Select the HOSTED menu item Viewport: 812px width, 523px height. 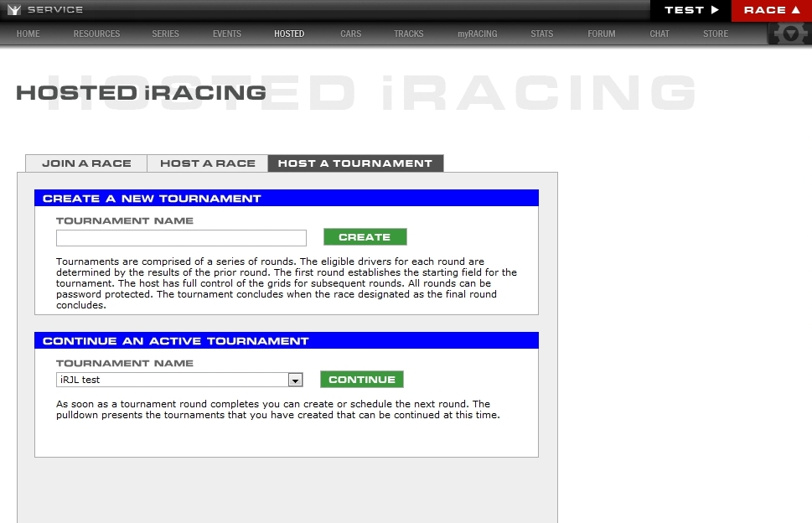pyautogui.click(x=289, y=34)
